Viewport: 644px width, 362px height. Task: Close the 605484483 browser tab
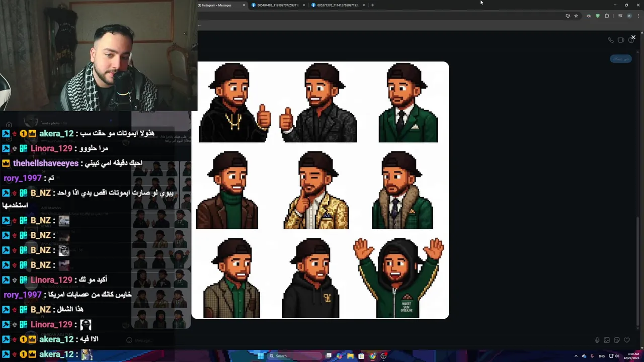click(x=303, y=5)
